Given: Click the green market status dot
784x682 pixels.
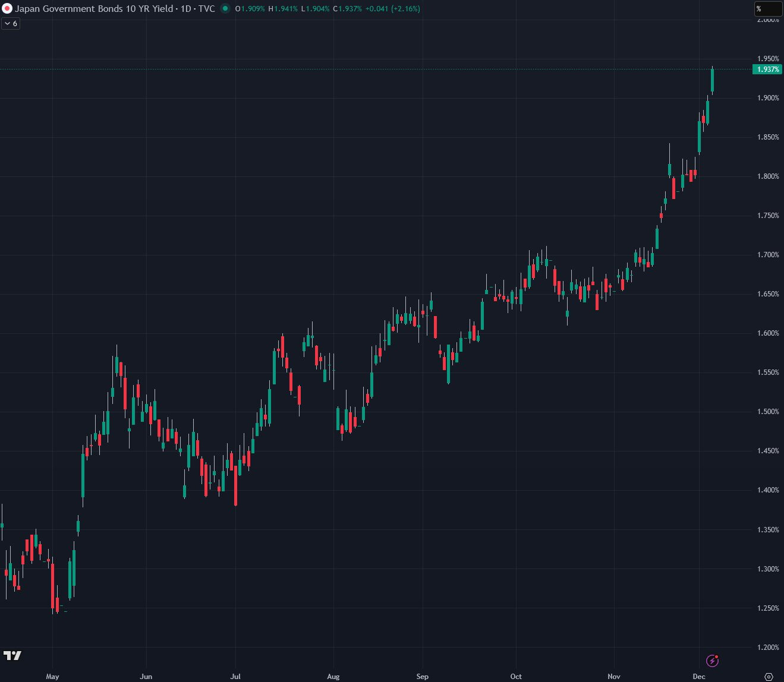Looking at the screenshot, I should coord(225,9).
